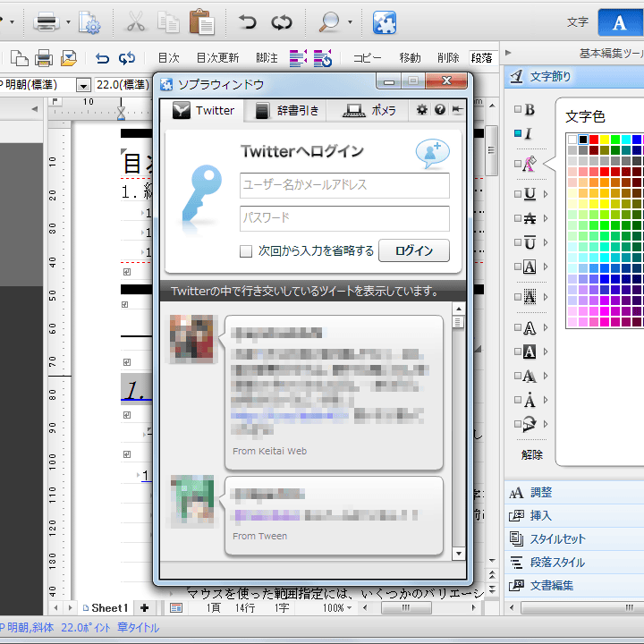This screenshot has width=644, height=644.
Task: Click add Twitter account bubble icon
Action: point(432,154)
